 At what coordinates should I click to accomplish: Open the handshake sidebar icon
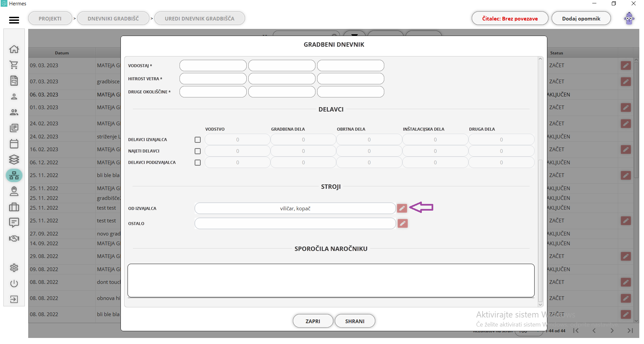14,239
